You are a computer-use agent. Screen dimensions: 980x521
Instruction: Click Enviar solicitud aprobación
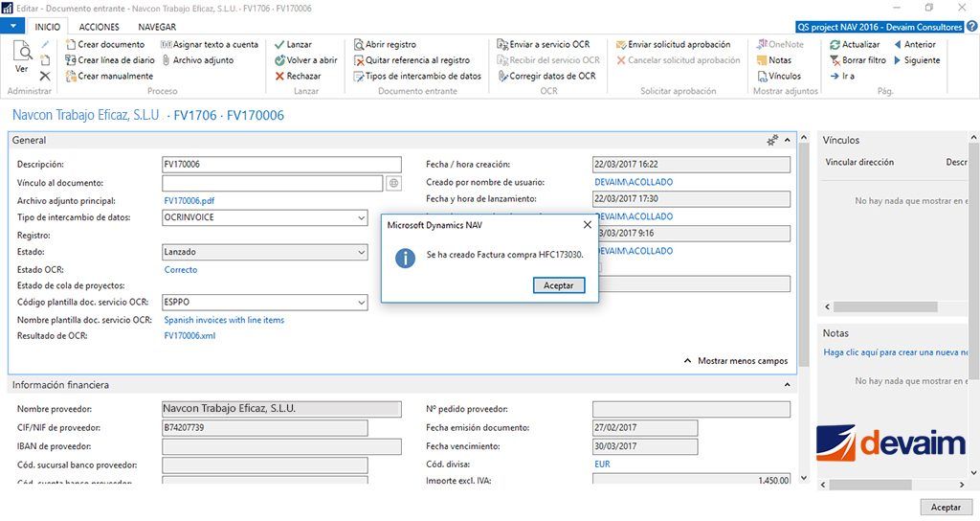click(x=673, y=44)
